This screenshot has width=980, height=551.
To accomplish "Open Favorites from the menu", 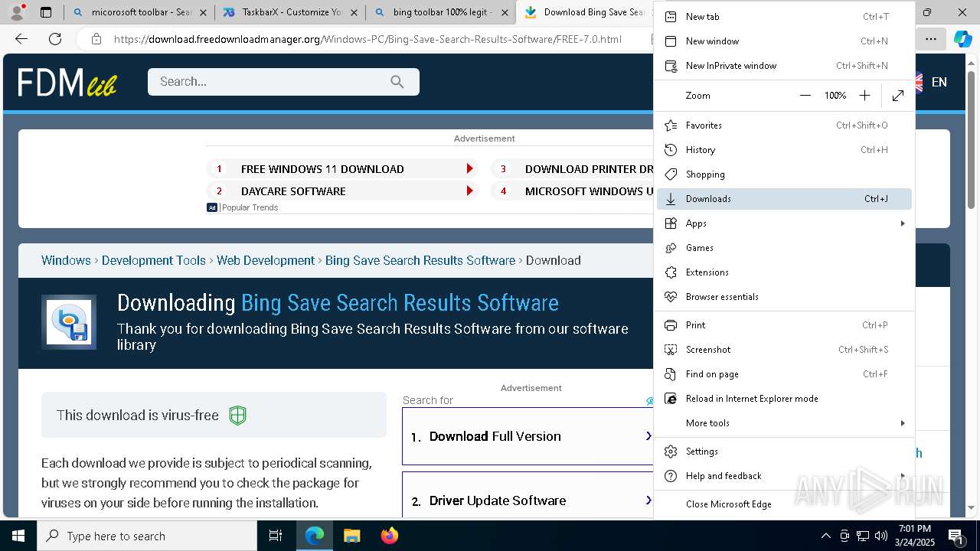I will (x=784, y=126).
